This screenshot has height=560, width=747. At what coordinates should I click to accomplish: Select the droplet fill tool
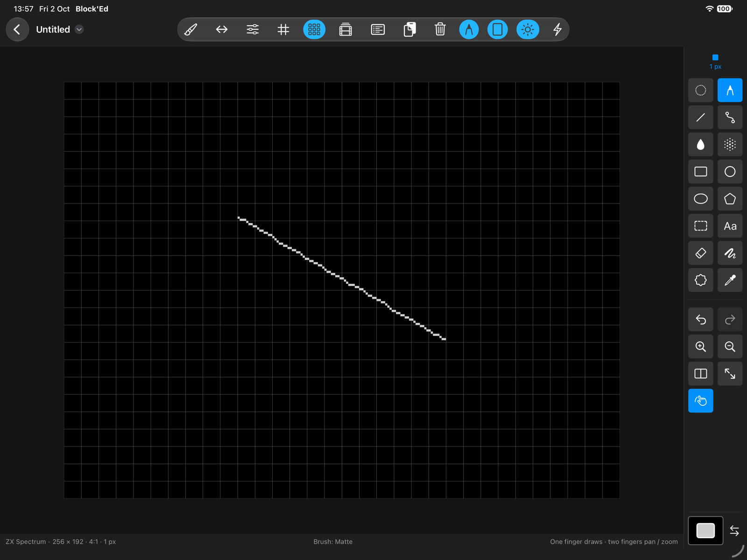pyautogui.click(x=701, y=145)
